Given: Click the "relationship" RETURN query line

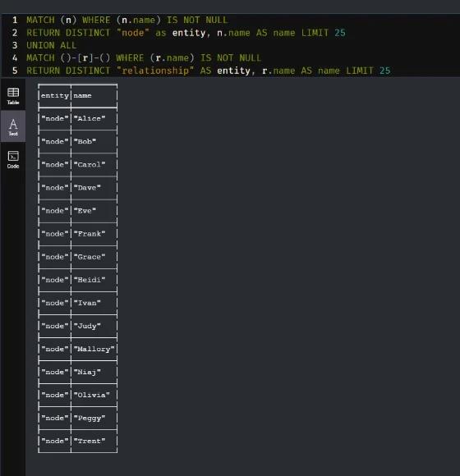Looking at the screenshot, I should point(209,71).
